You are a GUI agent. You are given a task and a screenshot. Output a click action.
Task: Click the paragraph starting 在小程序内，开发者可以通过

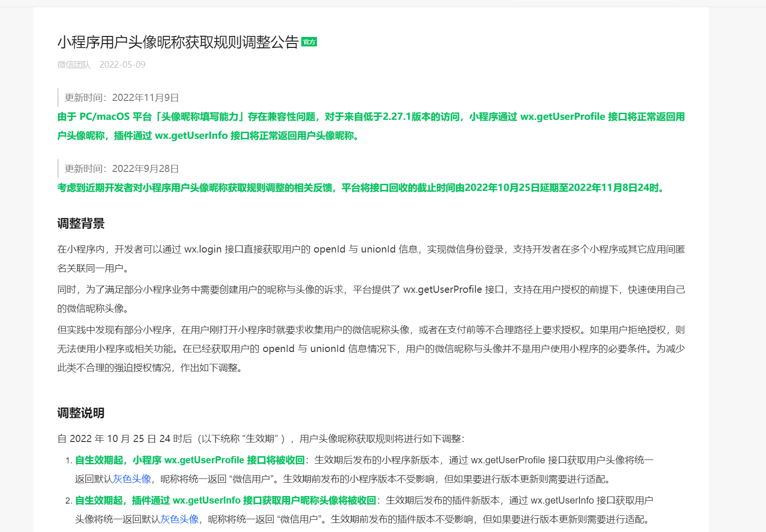tap(371, 259)
